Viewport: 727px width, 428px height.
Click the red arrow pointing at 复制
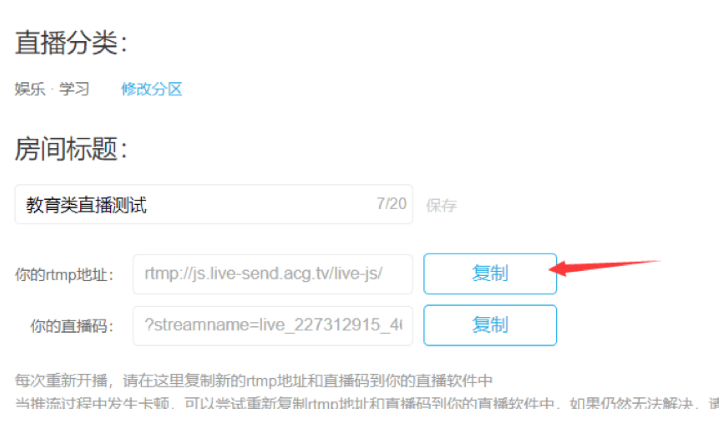(604, 268)
